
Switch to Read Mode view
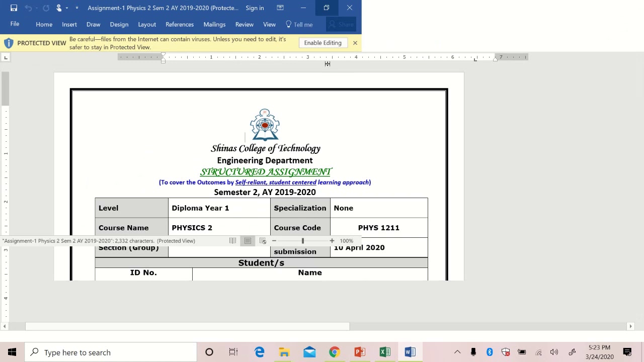tap(232, 241)
